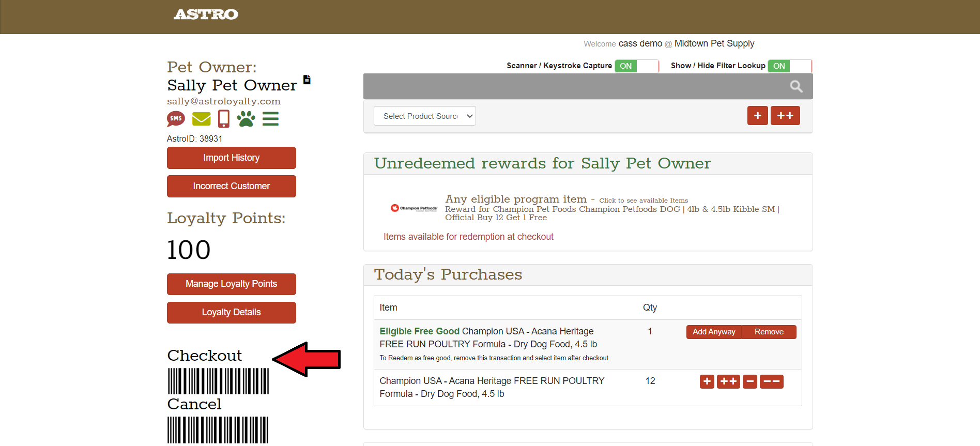Open the green paw print pets icon
This screenshot has width=980, height=446.
(x=246, y=119)
